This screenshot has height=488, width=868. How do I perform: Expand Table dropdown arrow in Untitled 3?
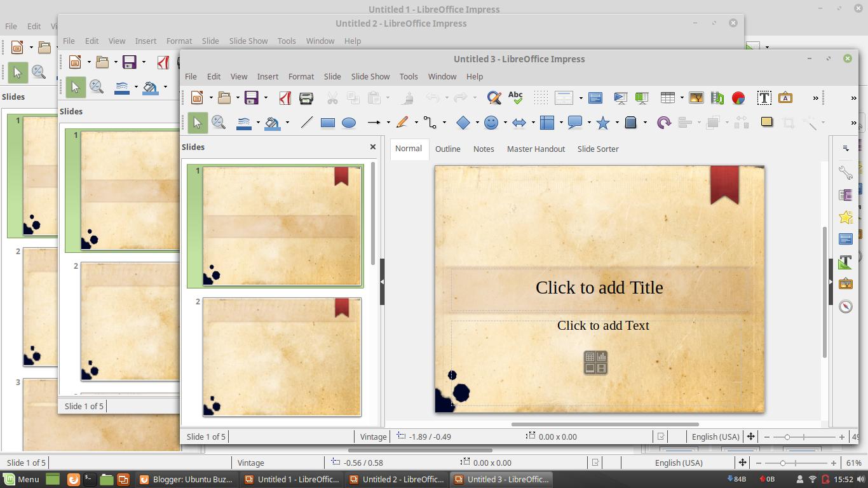(682, 98)
